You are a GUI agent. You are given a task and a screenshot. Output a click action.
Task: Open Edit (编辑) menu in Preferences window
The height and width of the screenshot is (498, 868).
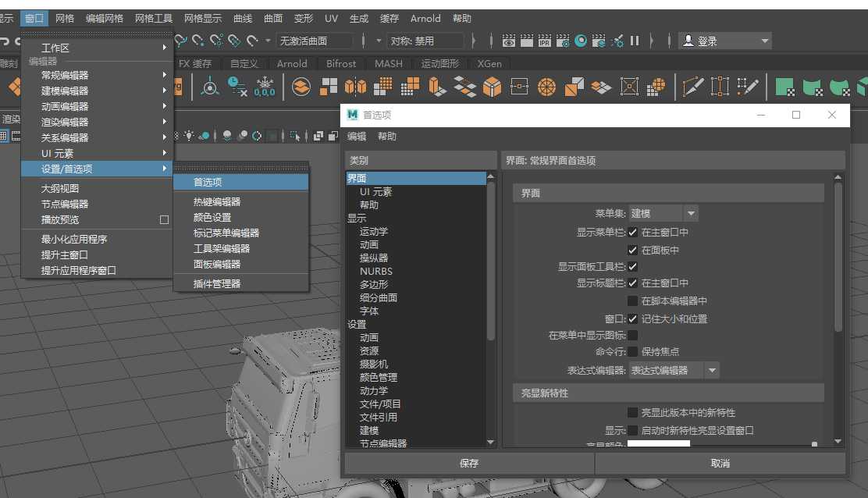pyautogui.click(x=357, y=136)
